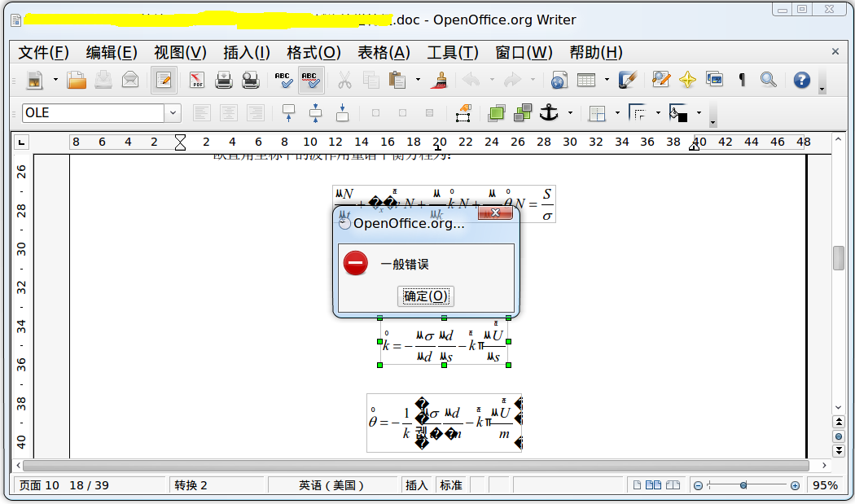The width and height of the screenshot is (855, 504).
Task: Run the Spelling and Grammar check icon
Action: 283,80
